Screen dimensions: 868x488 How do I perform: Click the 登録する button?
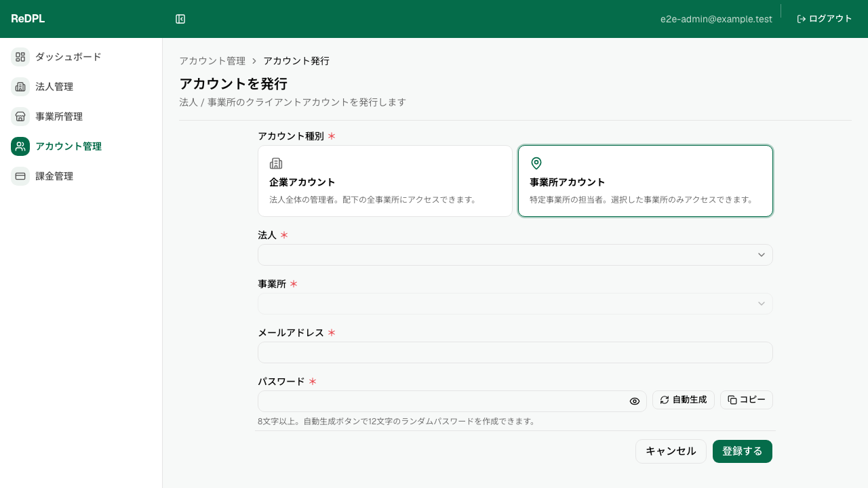743,451
